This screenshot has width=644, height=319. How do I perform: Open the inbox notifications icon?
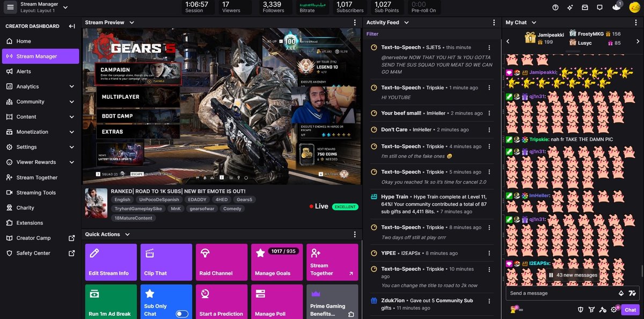coord(585,8)
